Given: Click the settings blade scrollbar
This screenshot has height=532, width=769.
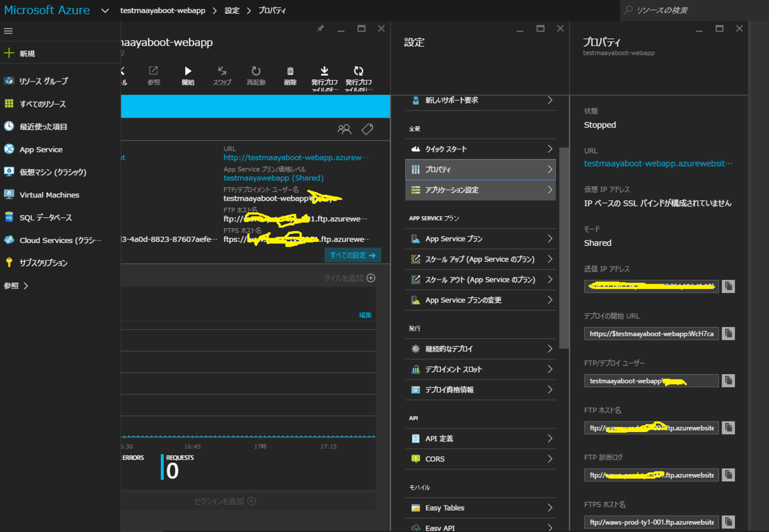Looking at the screenshot, I should click(x=564, y=248).
